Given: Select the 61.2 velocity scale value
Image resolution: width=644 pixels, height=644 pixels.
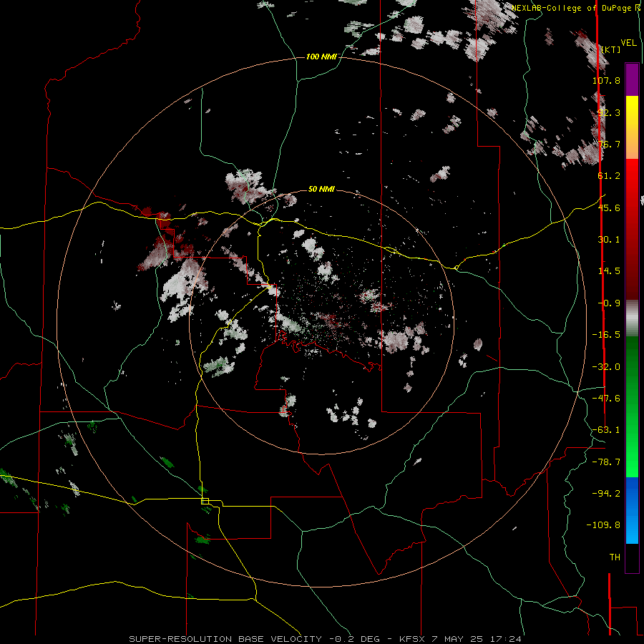Looking at the screenshot, I should (x=609, y=176).
